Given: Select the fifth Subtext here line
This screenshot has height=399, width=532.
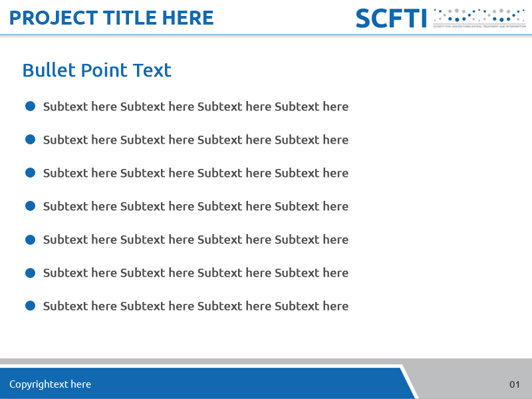Looking at the screenshot, I should click(196, 239).
